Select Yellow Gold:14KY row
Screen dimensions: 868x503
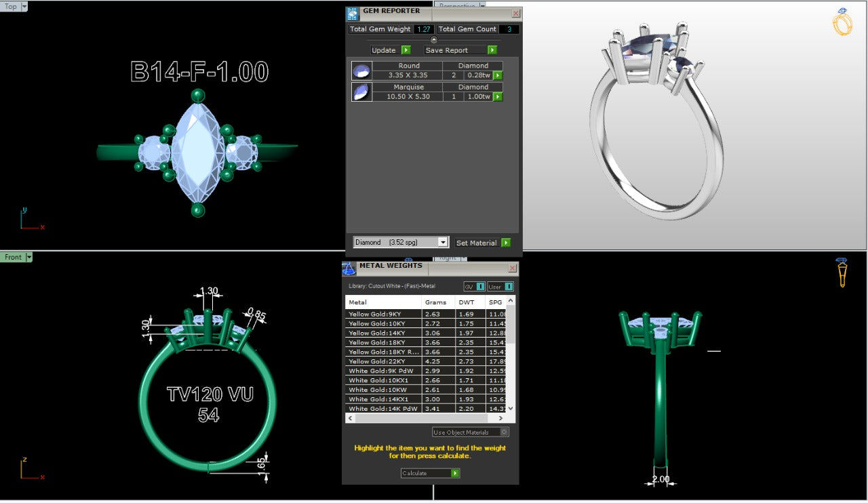(426, 334)
